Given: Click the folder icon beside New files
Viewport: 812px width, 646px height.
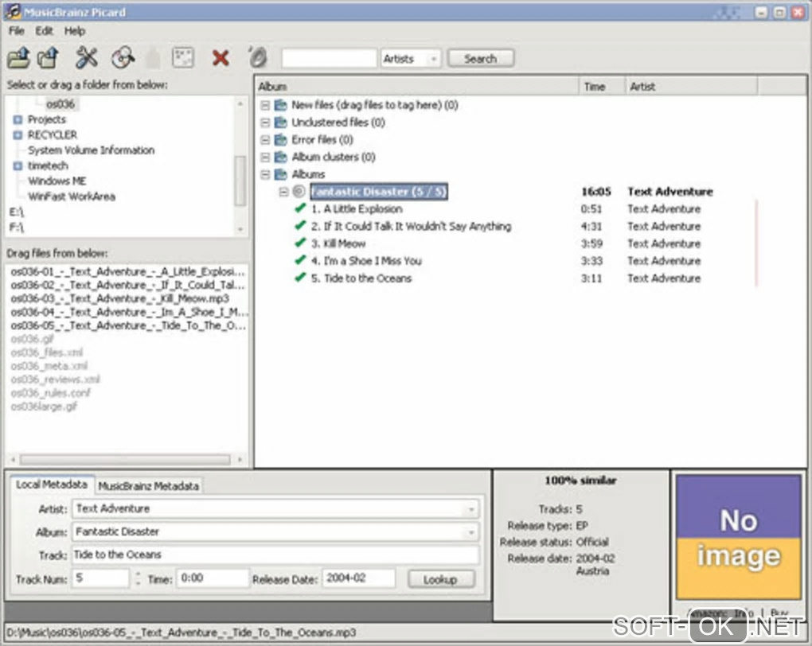Looking at the screenshot, I should (x=281, y=105).
